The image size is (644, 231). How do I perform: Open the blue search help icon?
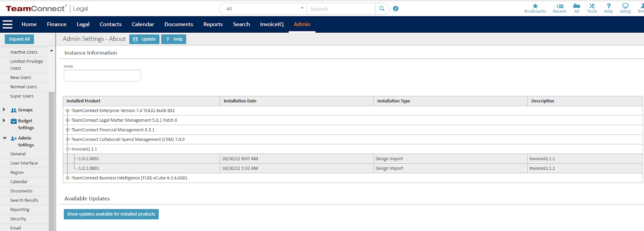tap(396, 9)
